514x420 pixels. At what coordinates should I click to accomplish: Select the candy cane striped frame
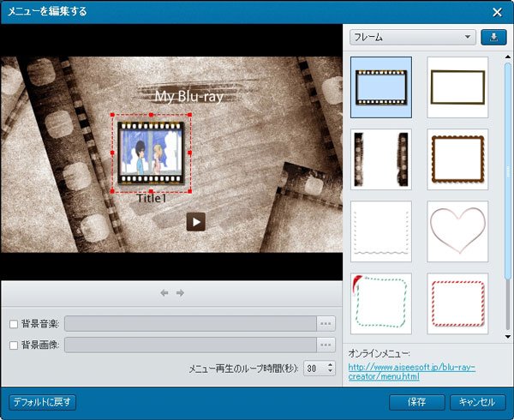point(457,303)
